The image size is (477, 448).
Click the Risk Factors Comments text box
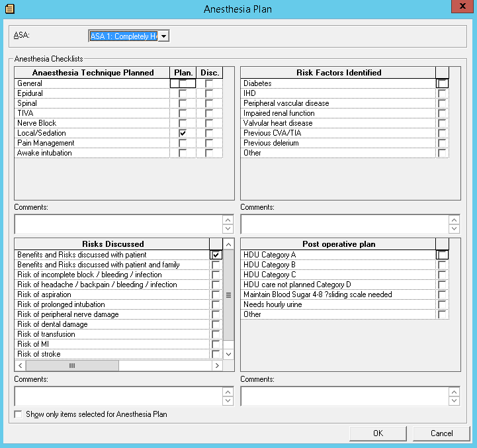344,224
